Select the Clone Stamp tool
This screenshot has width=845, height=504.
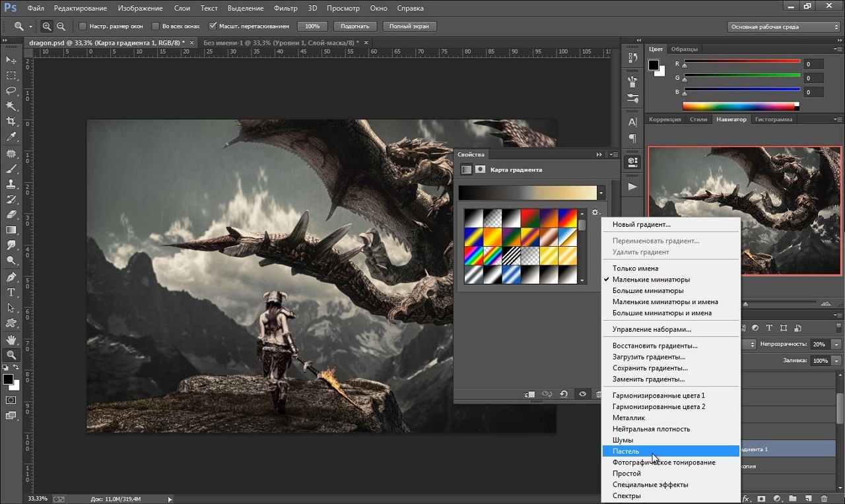click(x=11, y=184)
